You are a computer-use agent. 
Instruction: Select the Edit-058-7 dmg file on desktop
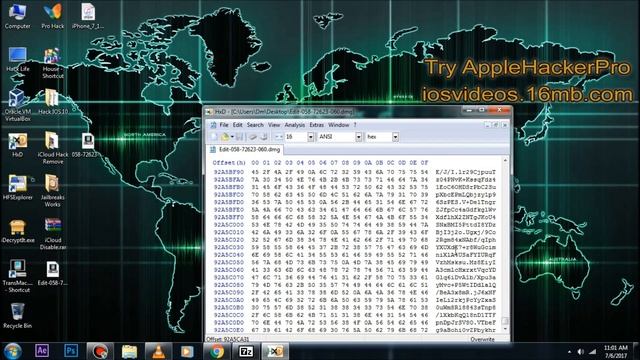[x=53, y=273]
